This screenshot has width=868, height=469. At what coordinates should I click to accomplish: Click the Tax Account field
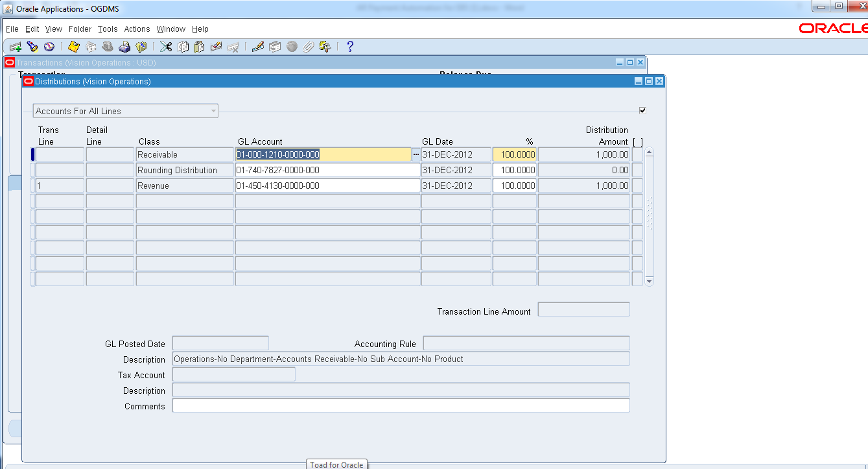point(234,374)
